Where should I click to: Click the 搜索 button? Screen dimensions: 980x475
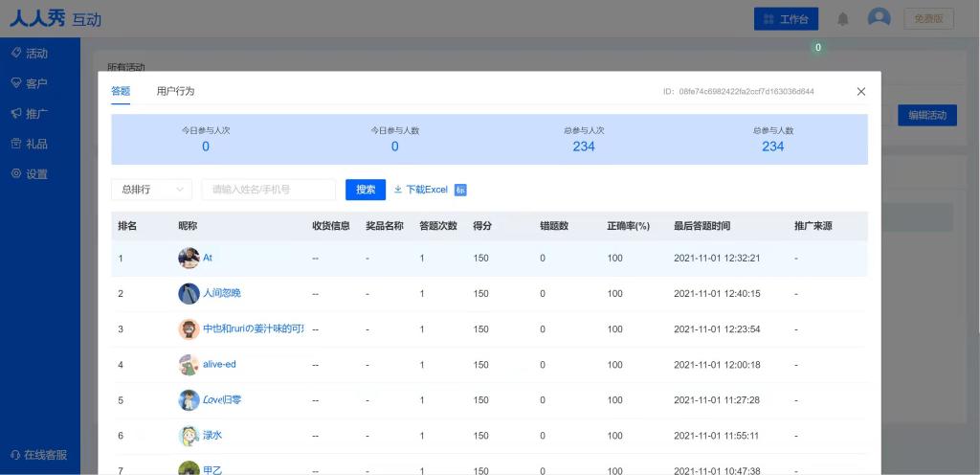pyautogui.click(x=366, y=190)
